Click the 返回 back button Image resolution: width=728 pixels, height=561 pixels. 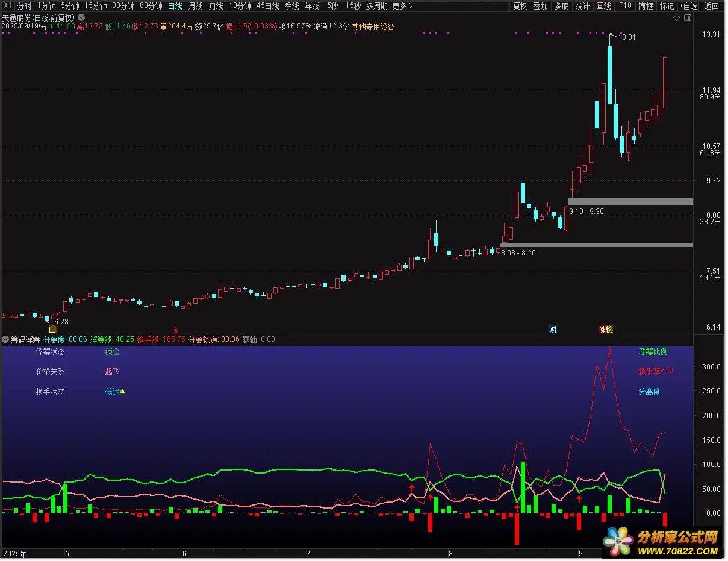click(712, 6)
